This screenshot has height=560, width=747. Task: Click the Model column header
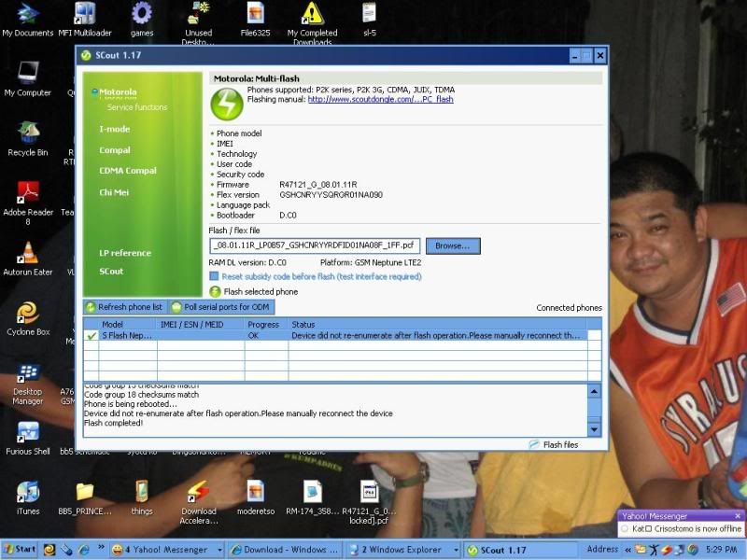pyautogui.click(x=128, y=324)
